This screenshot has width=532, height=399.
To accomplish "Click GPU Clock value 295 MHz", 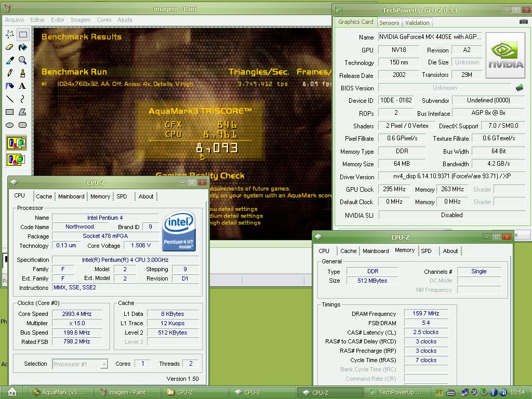I will [394, 189].
